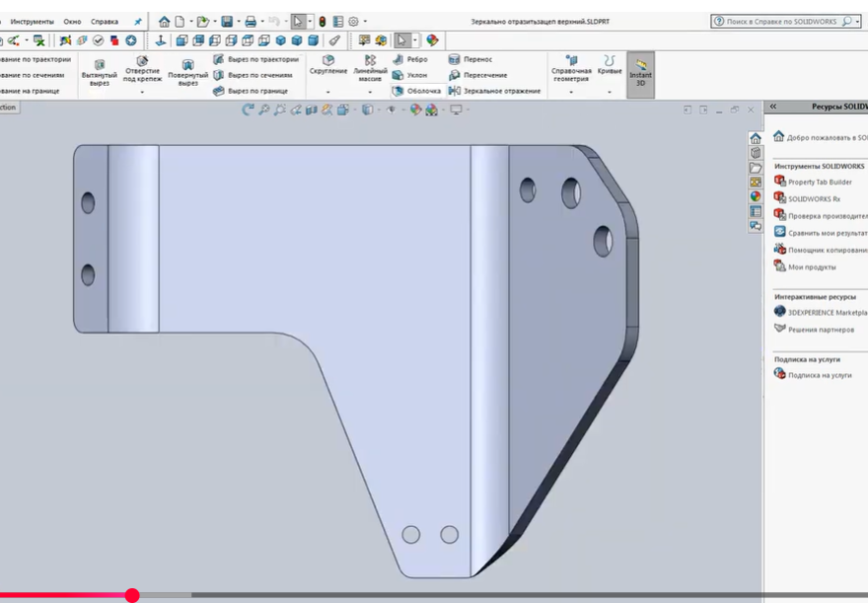Viewport: 868px width, 603px height.
Task: Select the Линейный массив (linear pattern) tool
Action: point(370,69)
